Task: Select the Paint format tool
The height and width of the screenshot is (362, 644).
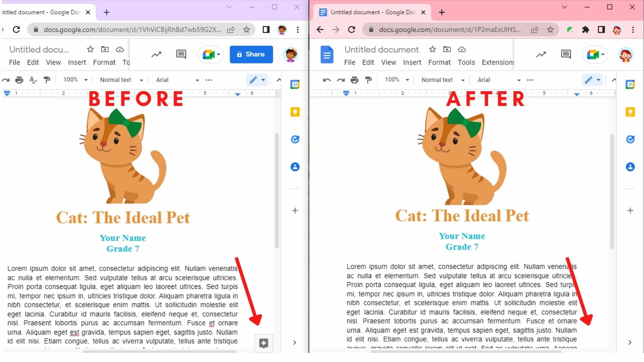Action: 369,80
